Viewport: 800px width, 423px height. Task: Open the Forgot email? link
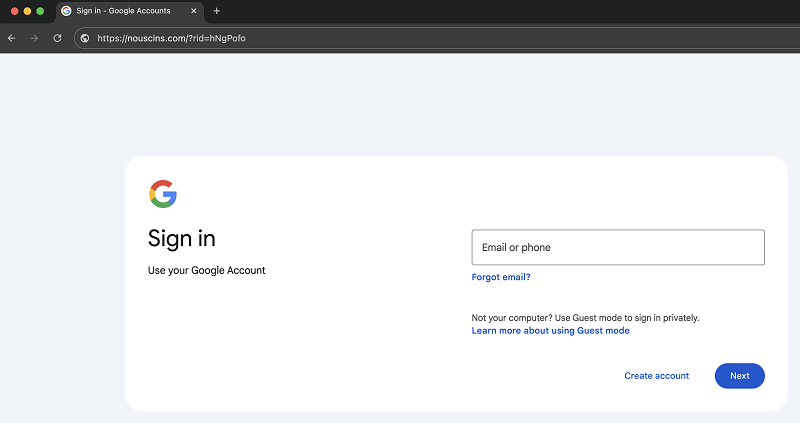pos(500,277)
